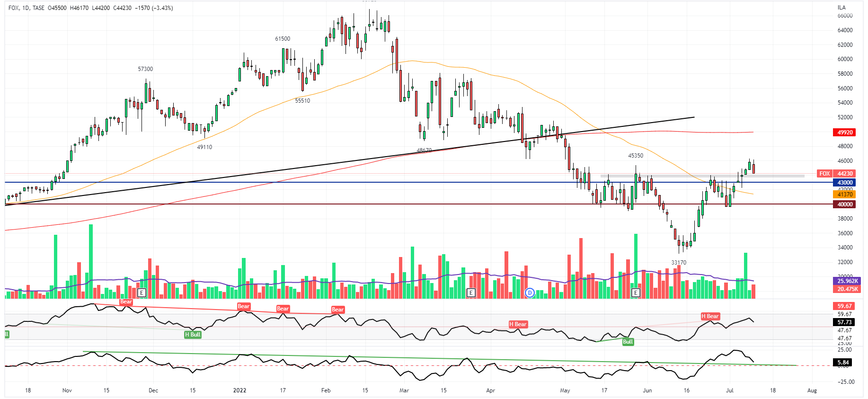Screen dimensions: 868x399
Task: Click the May label on time axis
Action: [x=565, y=390]
